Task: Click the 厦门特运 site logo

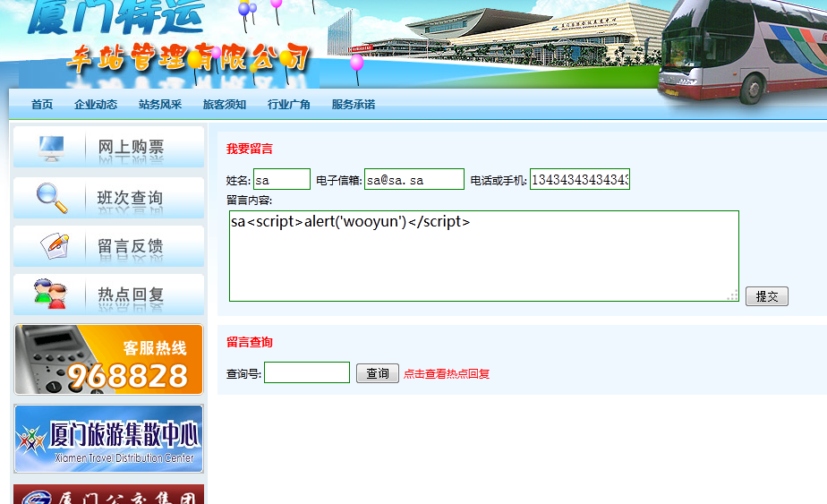Action: tap(115, 17)
